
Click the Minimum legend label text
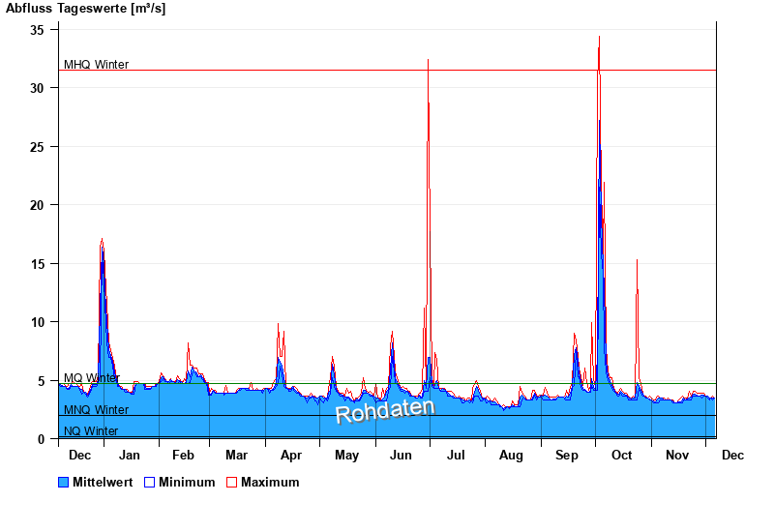point(187,482)
